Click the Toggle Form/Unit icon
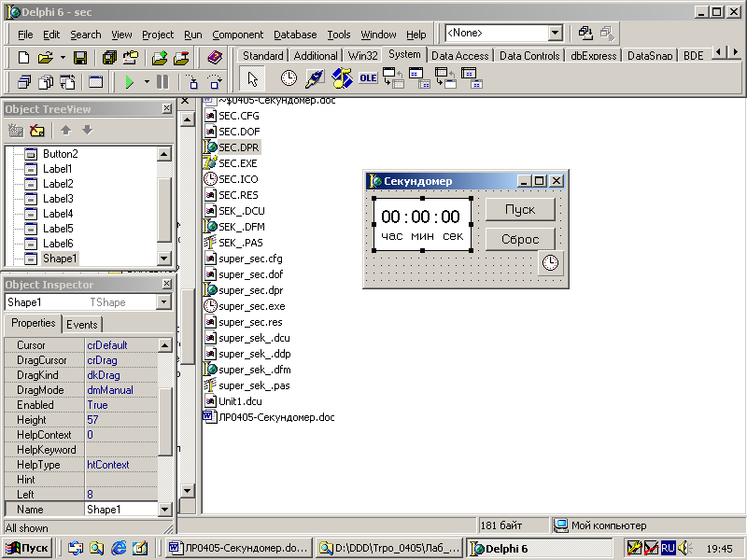 [x=67, y=82]
